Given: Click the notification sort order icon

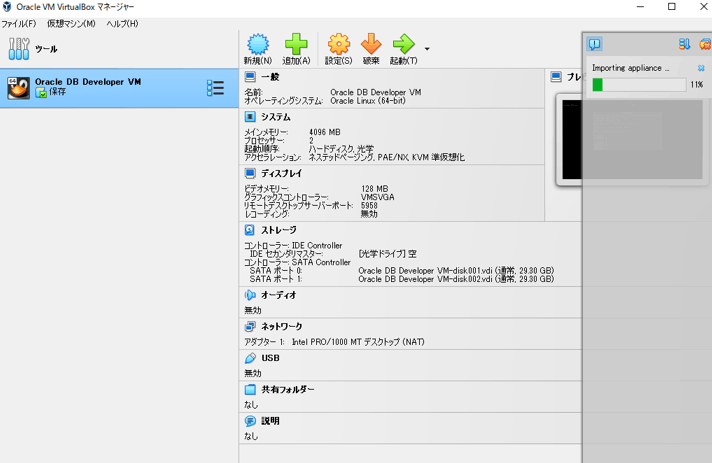Looking at the screenshot, I should [684, 44].
